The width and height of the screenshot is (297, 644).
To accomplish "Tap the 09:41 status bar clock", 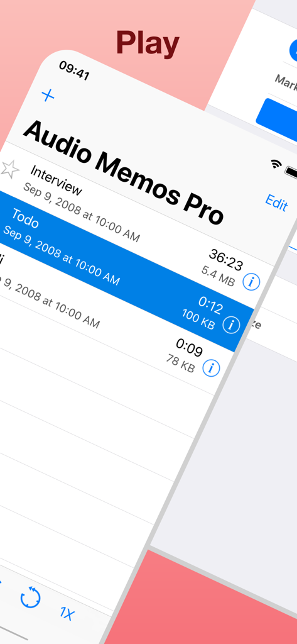I will point(74,70).
